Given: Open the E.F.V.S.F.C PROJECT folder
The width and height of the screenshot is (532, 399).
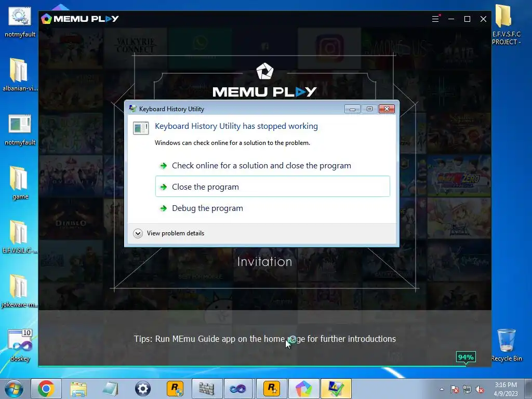Looking at the screenshot, I should (506, 25).
